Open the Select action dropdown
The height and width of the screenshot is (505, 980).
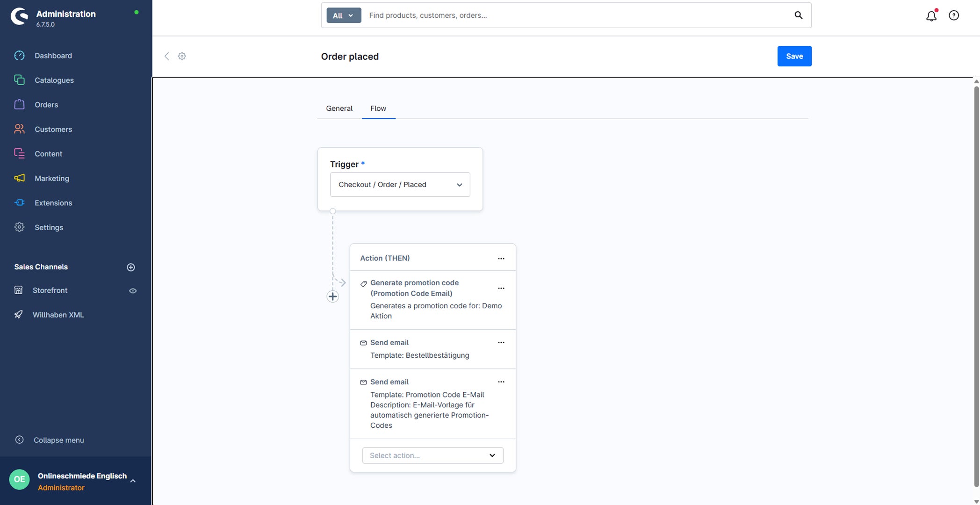click(x=433, y=455)
